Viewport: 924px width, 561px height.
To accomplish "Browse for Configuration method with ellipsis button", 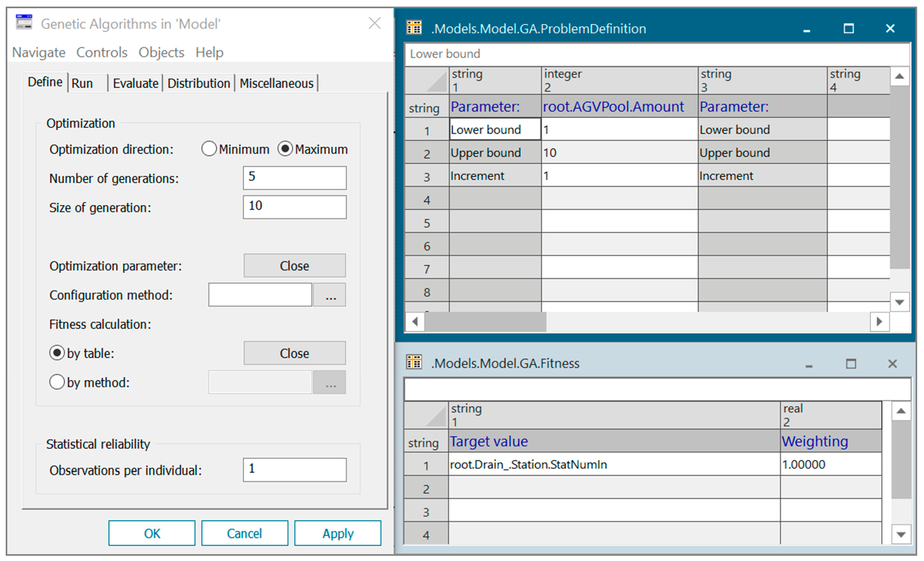I will pos(330,295).
